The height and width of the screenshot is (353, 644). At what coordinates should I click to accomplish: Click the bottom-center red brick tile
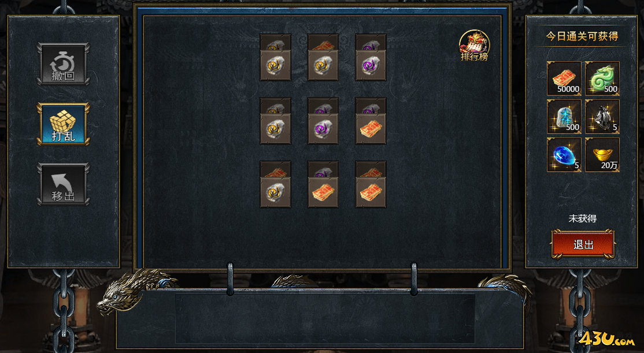(323, 192)
